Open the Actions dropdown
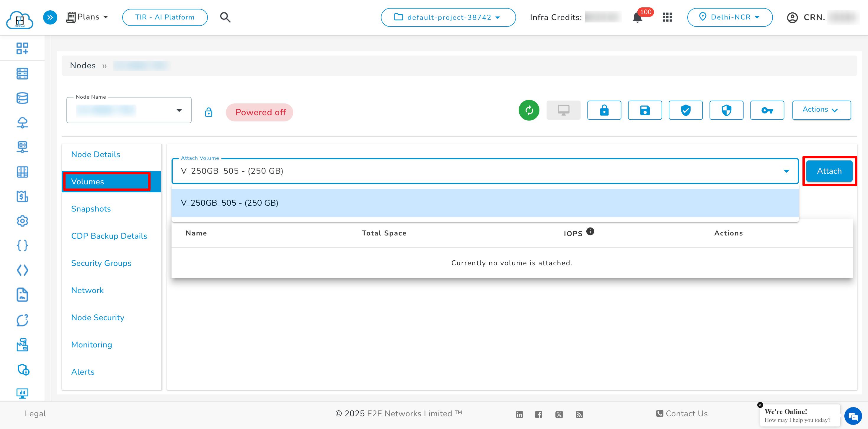This screenshot has height=429, width=868. [x=821, y=110]
